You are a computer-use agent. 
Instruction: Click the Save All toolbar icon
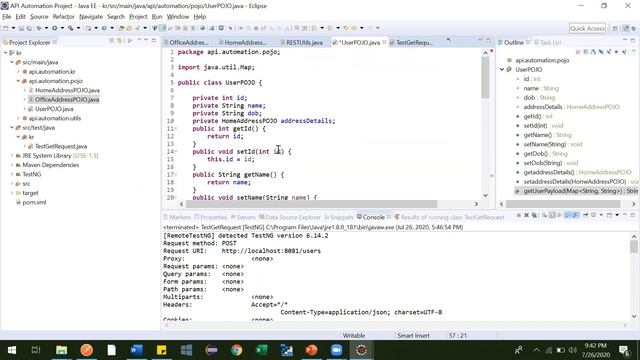[x=29, y=28]
